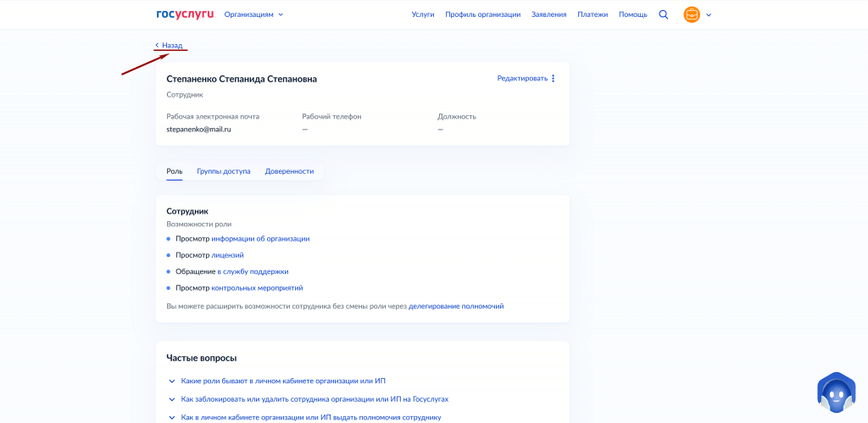
Task: Click the Рабочий телефон label
Action: point(331,117)
